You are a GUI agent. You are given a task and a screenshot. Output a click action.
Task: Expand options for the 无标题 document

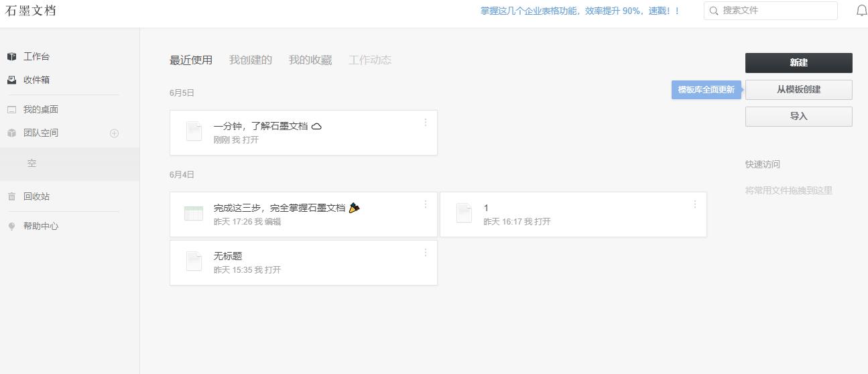[426, 253]
